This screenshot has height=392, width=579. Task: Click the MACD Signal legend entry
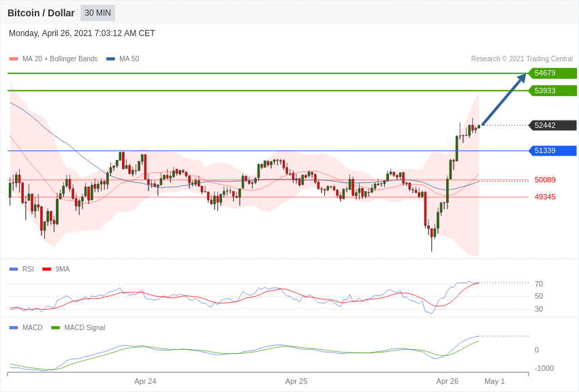click(78, 327)
